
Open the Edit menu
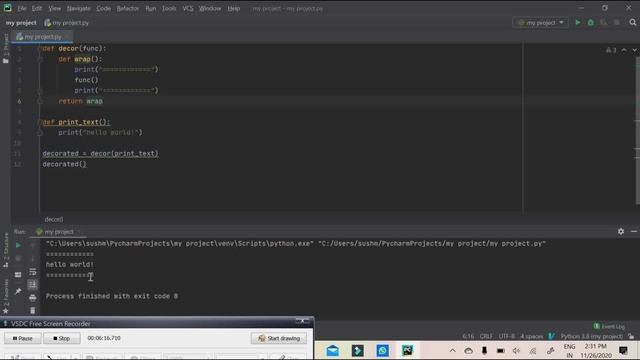[x=37, y=8]
